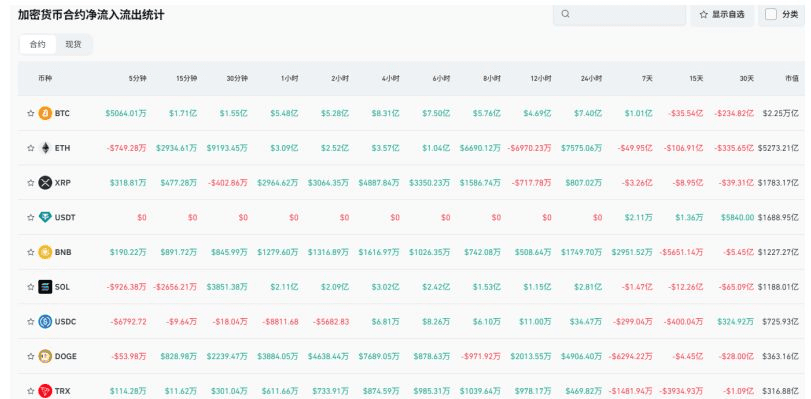The image size is (811, 399).
Task: Sort by the 30分钟 column header
Action: [x=237, y=79]
